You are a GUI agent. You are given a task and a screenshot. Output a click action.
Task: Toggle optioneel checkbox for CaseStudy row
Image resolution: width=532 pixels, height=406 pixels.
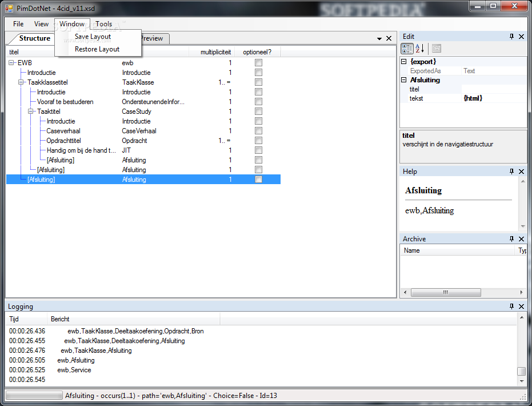(x=258, y=112)
